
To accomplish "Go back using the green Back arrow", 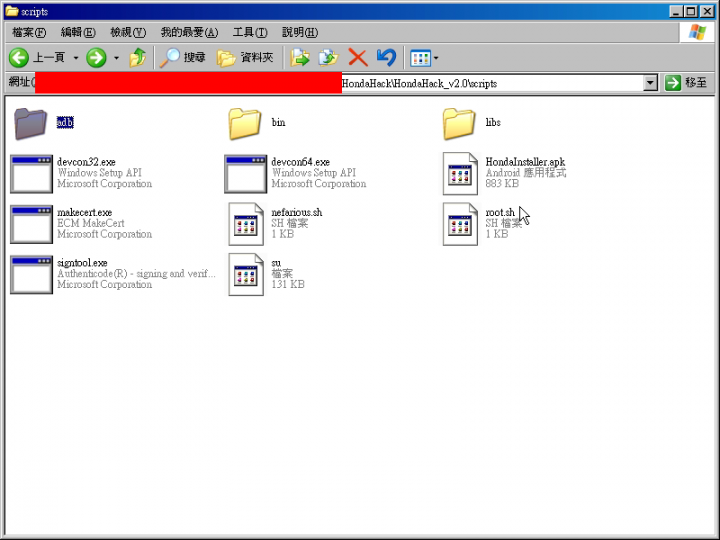I will click(19, 57).
